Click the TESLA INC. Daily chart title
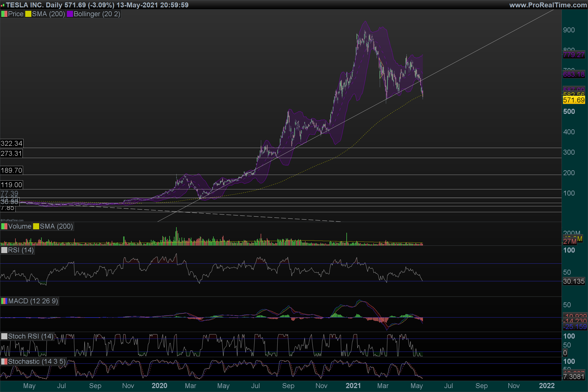 point(34,5)
